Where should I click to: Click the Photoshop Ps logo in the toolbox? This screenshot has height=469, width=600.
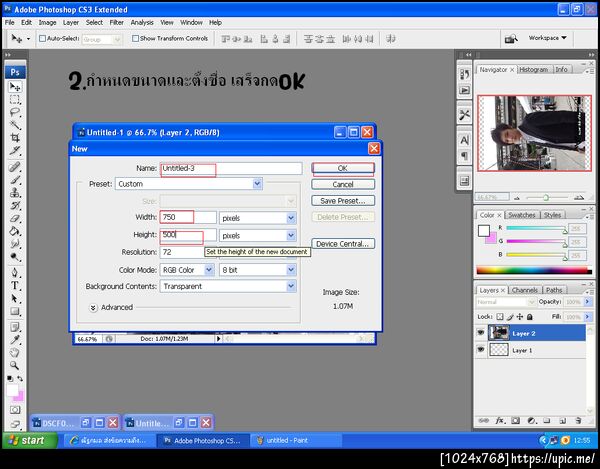15,72
